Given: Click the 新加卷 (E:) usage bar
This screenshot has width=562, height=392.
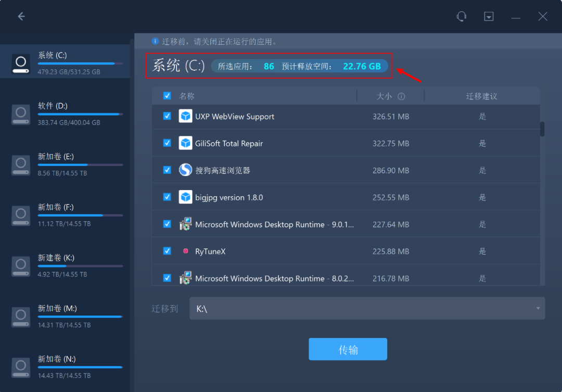Looking at the screenshot, I should (x=80, y=165).
